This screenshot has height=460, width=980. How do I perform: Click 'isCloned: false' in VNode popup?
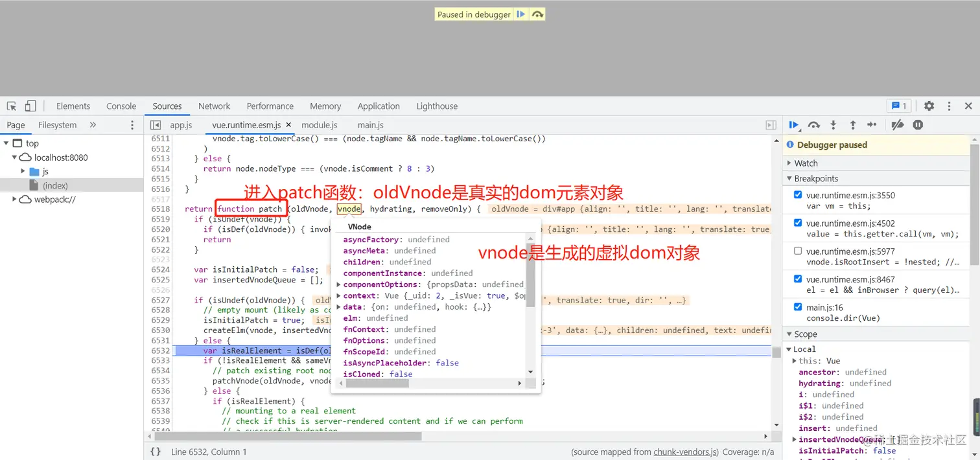point(378,374)
